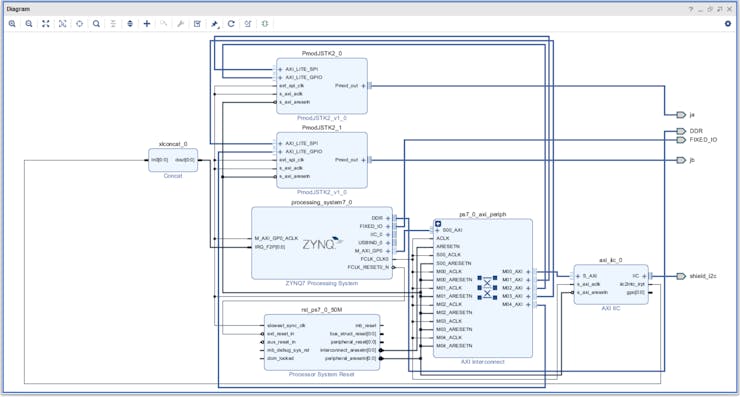The width and height of the screenshot is (740, 397).
Task: Select the xlconcat_0 Concat block
Action: pos(173,160)
